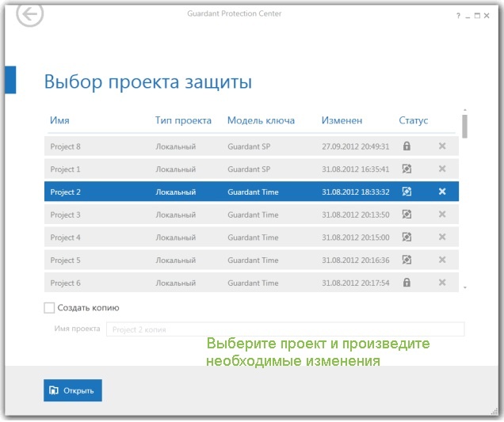Click the help question mark icon
Viewport: 504px width, 422px height.
coord(458,16)
